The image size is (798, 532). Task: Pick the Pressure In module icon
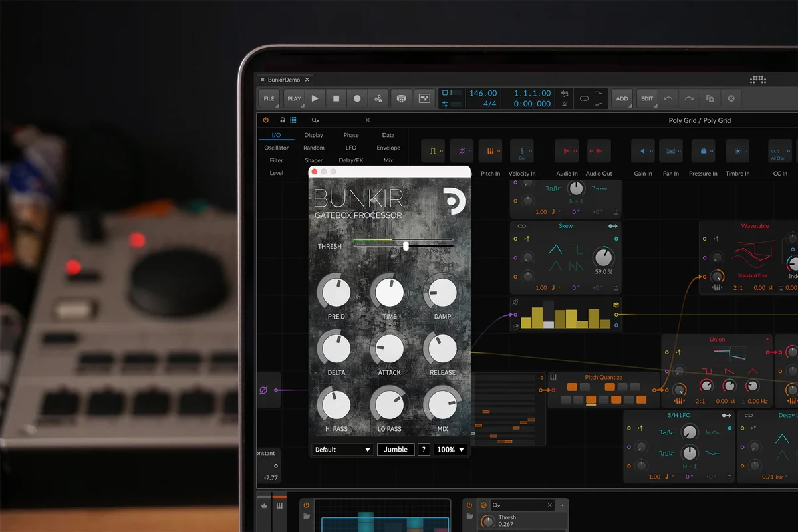[703, 151]
